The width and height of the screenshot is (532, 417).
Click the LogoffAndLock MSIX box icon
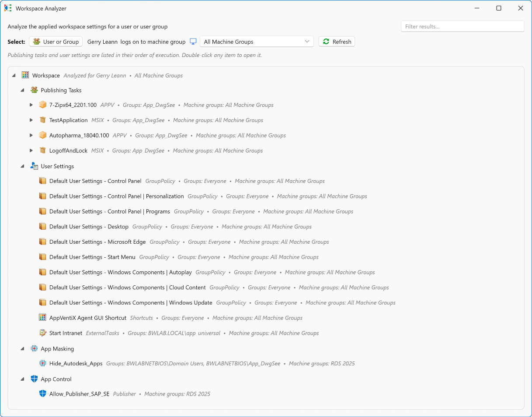pyautogui.click(x=42, y=151)
